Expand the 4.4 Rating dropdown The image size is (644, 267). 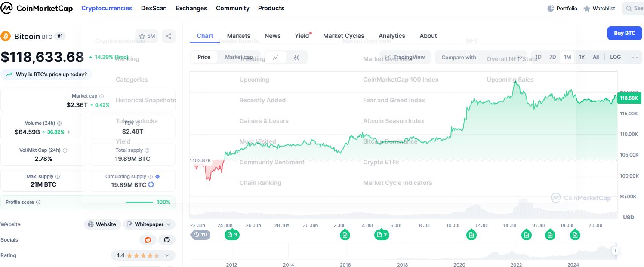click(143, 255)
